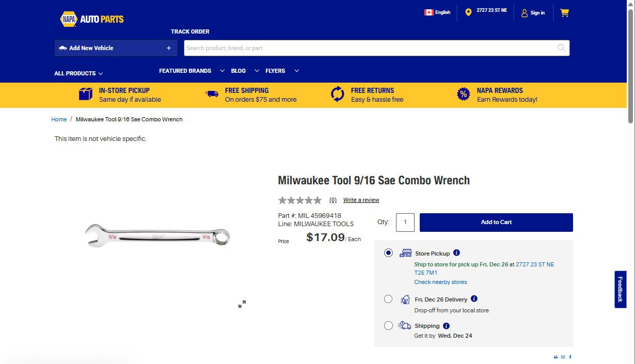
Task: Share the wrench on Facebook
Action: 570,357
